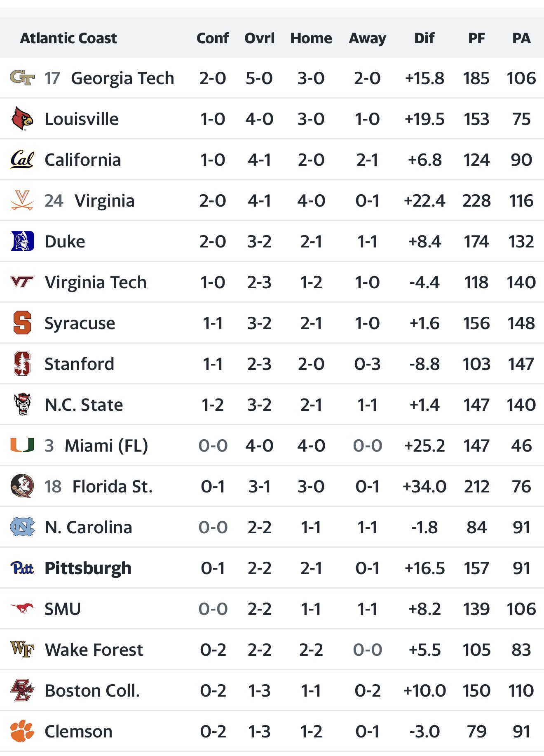
Task: Select the PF column header
Action: pos(476,38)
